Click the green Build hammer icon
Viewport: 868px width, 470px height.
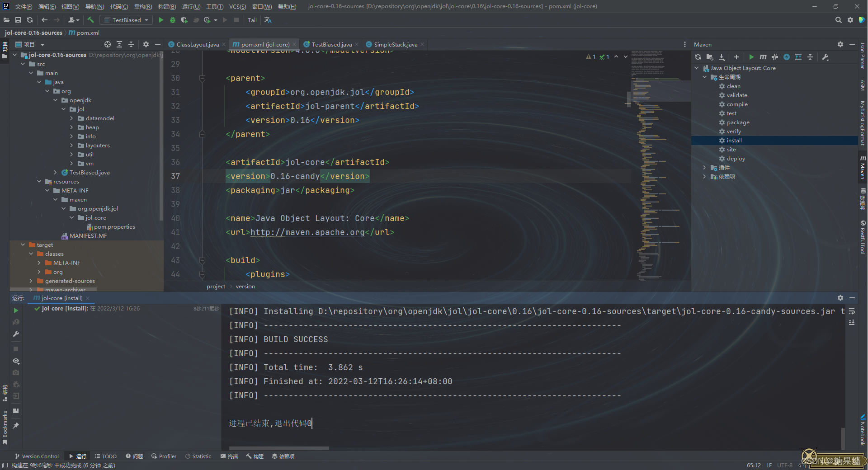pyautogui.click(x=90, y=20)
